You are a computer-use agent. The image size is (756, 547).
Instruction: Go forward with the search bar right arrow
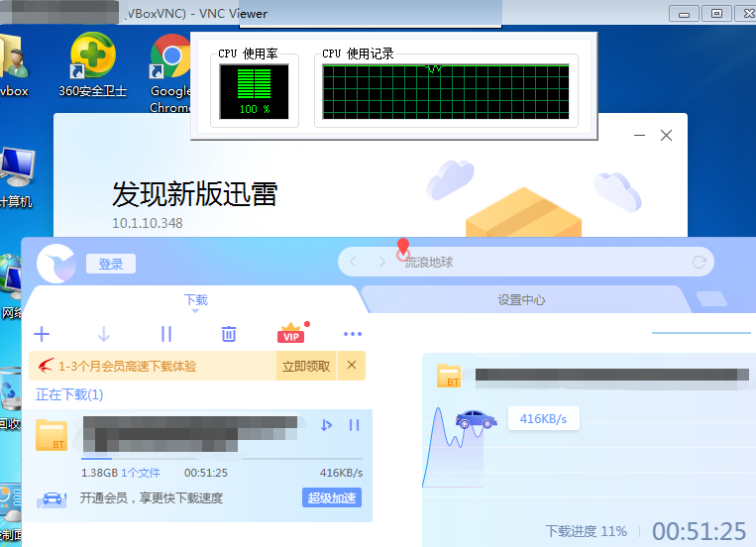tap(381, 262)
